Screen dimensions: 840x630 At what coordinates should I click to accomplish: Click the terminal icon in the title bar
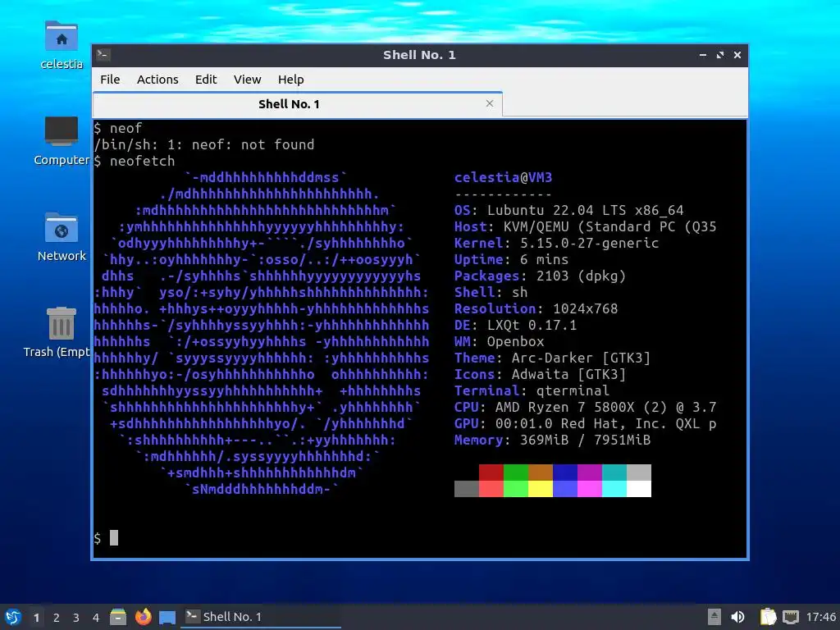coord(103,54)
